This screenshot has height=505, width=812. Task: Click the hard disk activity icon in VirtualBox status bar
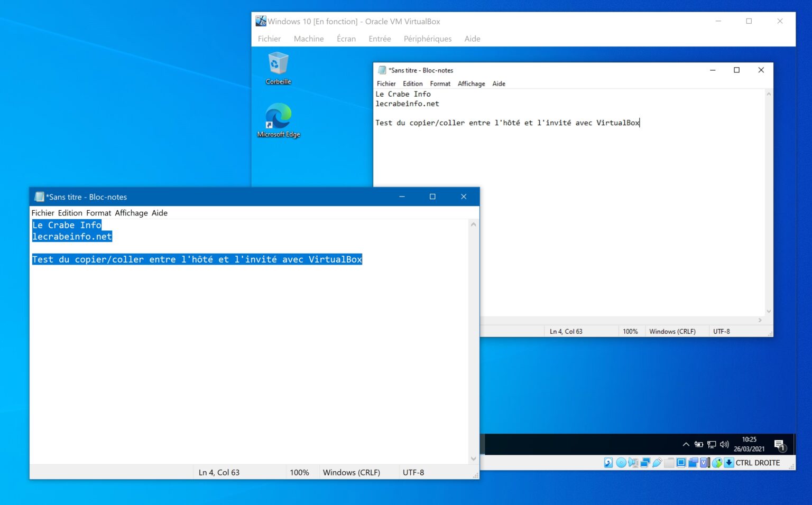608,462
